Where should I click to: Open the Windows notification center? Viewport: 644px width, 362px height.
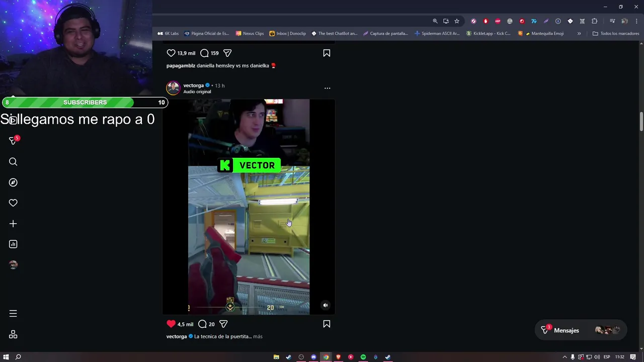click(633, 357)
